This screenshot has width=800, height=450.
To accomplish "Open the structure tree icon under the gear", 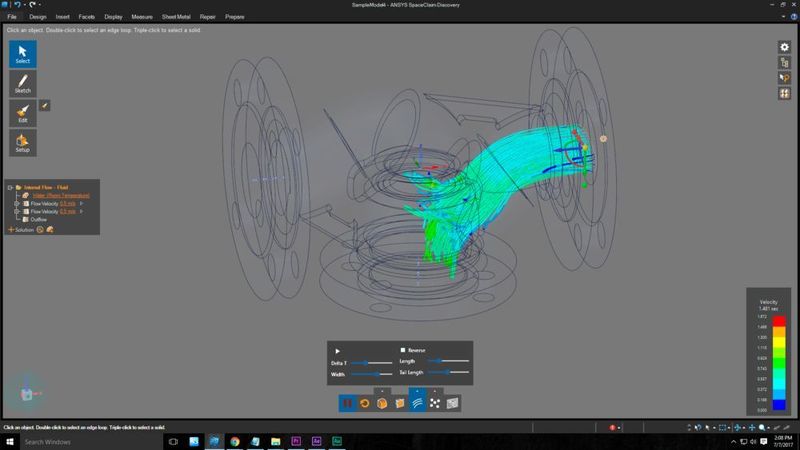I will pyautogui.click(x=784, y=63).
